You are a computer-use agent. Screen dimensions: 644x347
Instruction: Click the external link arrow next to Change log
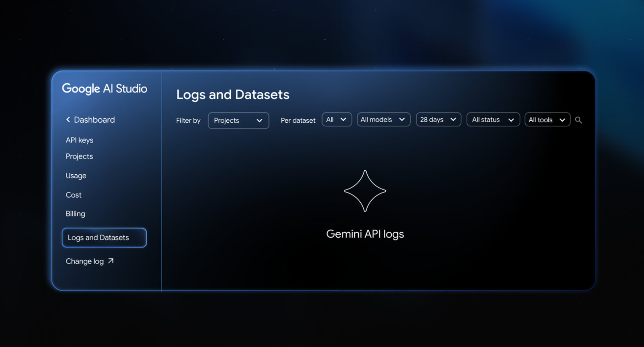pos(111,261)
